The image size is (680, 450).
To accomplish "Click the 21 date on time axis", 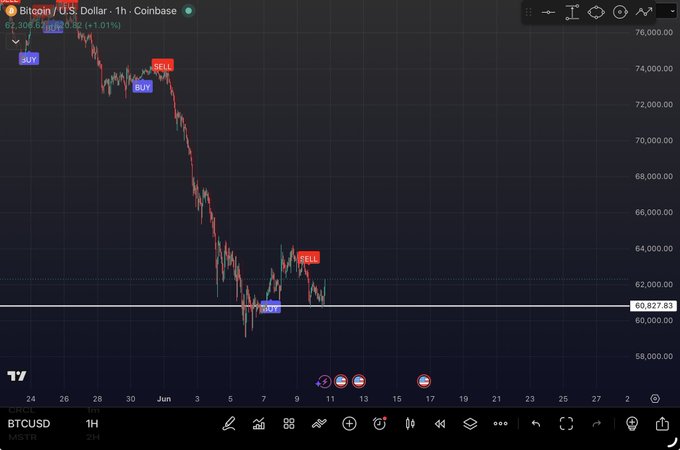I will 497,398.
